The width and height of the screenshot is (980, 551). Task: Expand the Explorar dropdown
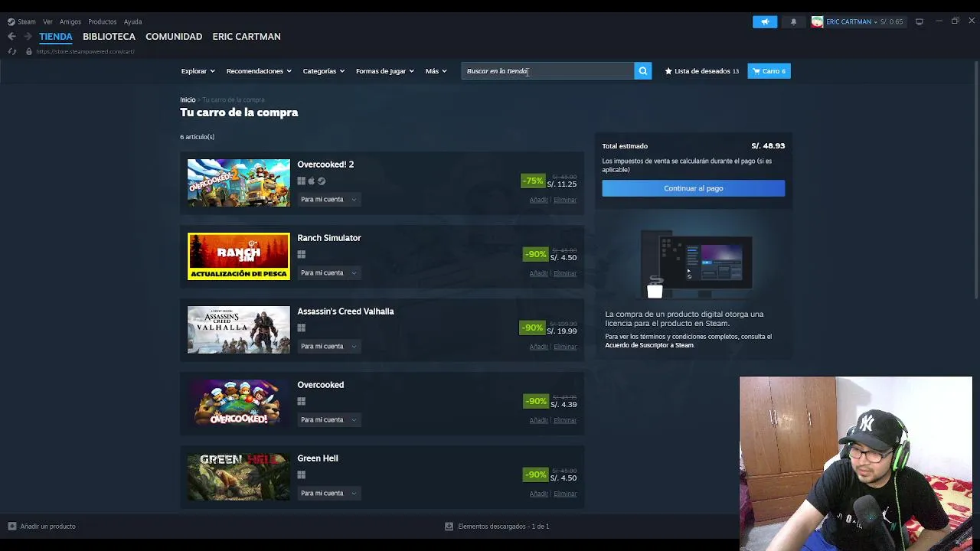click(198, 71)
